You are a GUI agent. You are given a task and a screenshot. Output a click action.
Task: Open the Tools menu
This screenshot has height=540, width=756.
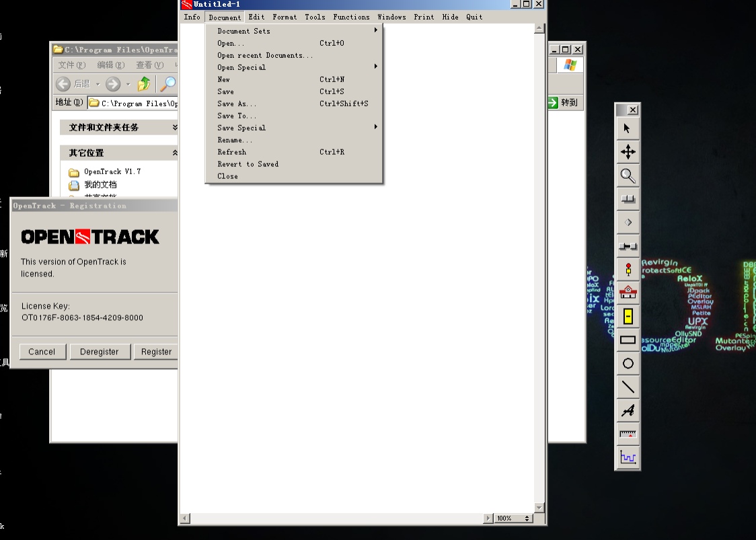(x=315, y=17)
